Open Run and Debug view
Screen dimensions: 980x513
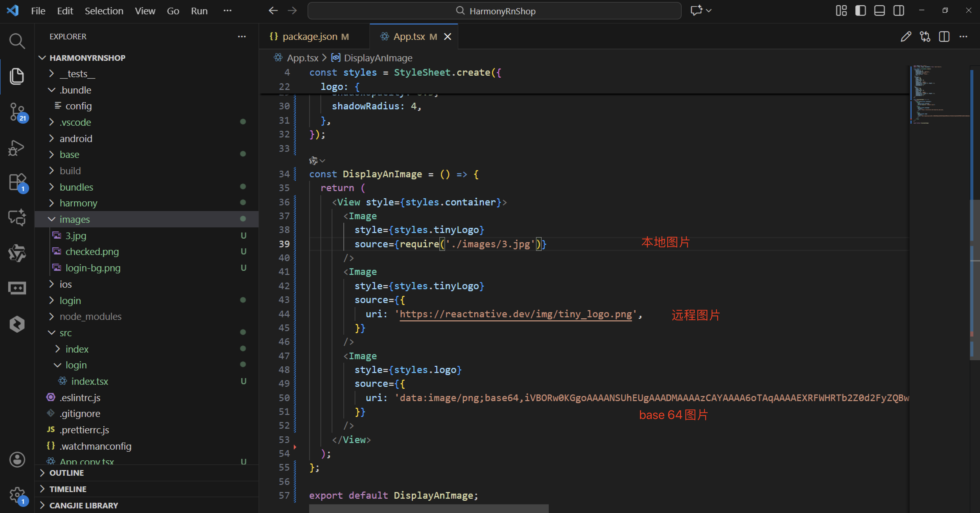(17, 148)
